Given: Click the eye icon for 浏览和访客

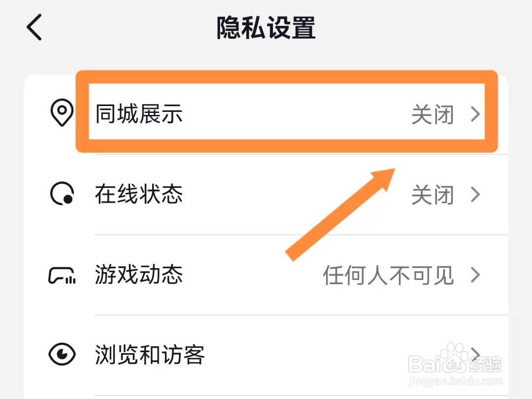Looking at the screenshot, I should (62, 354).
